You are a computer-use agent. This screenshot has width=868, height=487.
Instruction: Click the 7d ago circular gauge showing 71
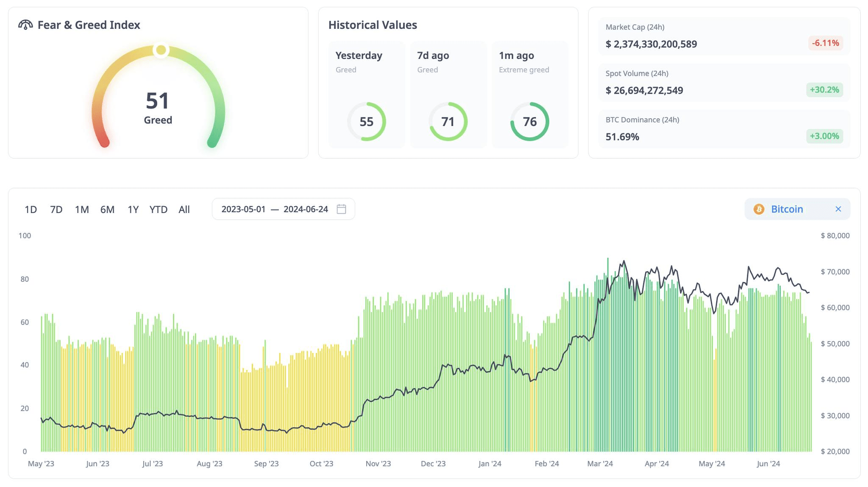[448, 122]
